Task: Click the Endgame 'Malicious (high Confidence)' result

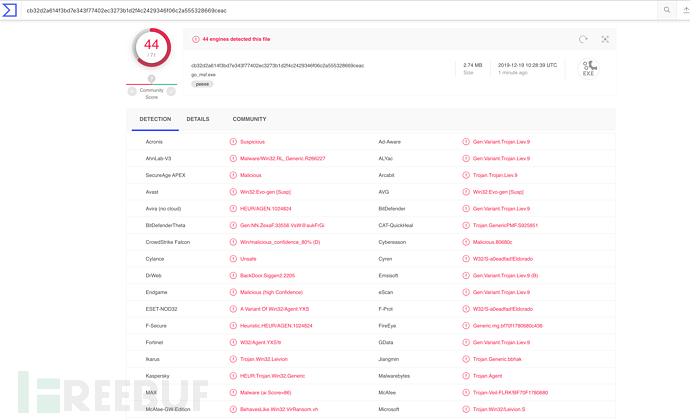Action: 272,292
